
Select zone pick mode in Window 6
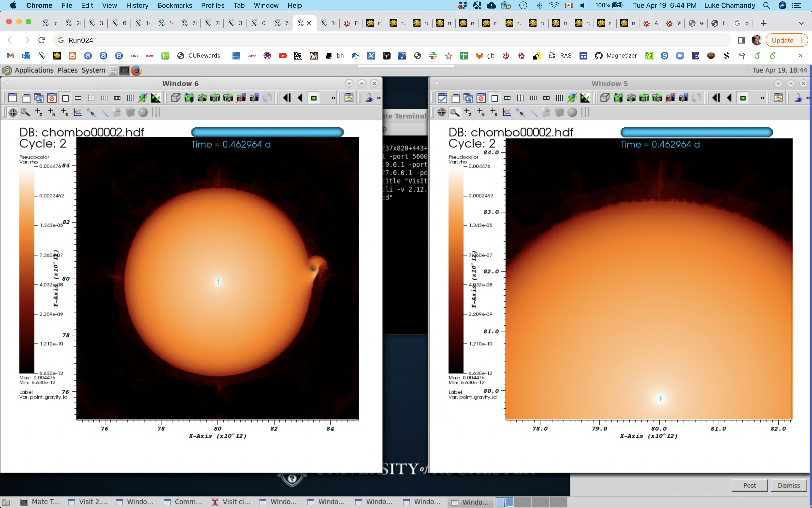click(39, 112)
